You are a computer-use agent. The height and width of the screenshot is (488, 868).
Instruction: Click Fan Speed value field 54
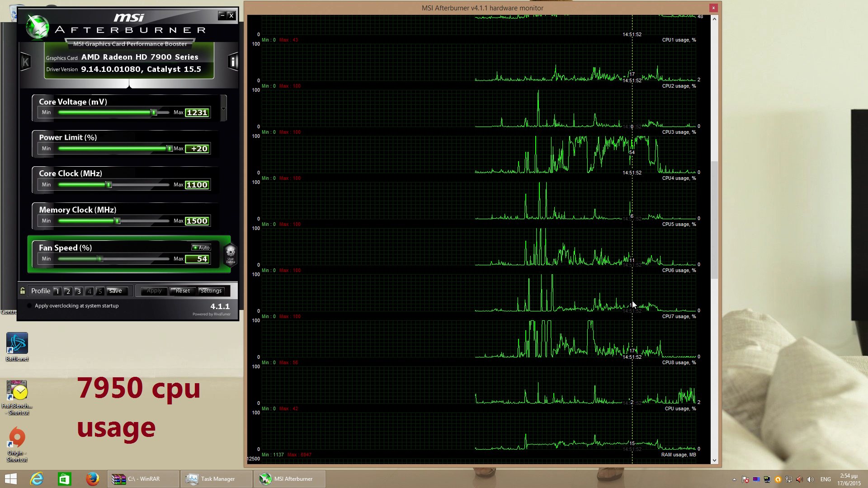(x=197, y=259)
